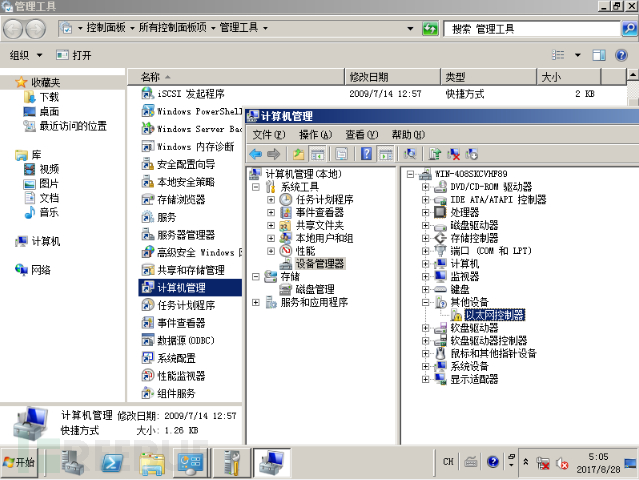Collapse the System Tools node
Screen dimensions: 639x480
tap(256, 187)
